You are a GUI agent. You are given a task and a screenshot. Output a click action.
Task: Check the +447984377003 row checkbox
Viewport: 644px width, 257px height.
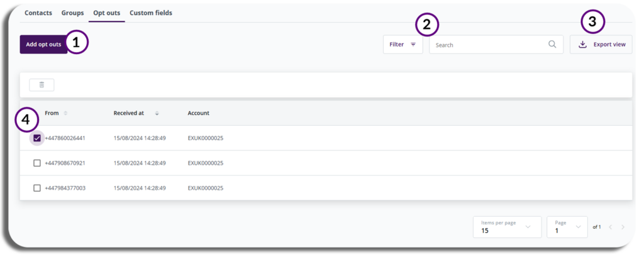[x=37, y=188]
